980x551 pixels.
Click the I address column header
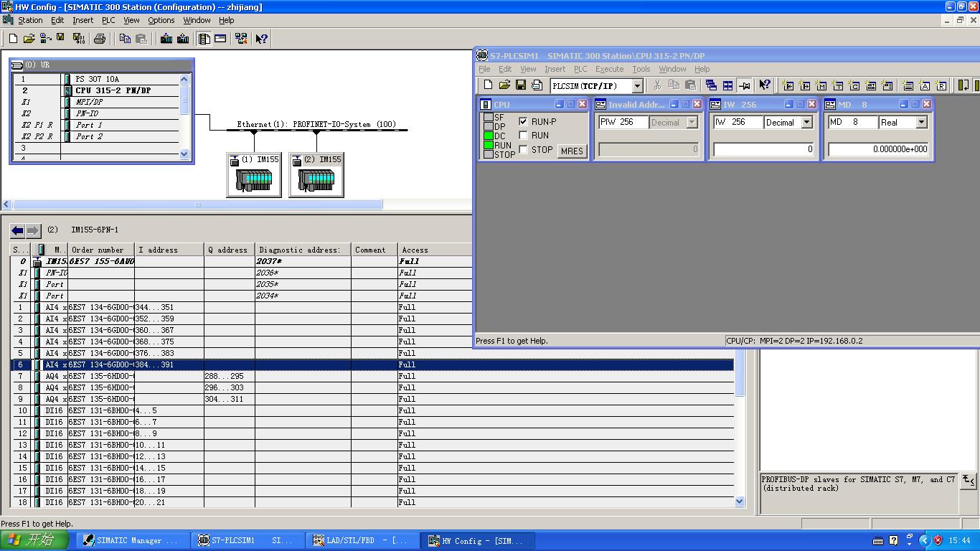pyautogui.click(x=169, y=250)
